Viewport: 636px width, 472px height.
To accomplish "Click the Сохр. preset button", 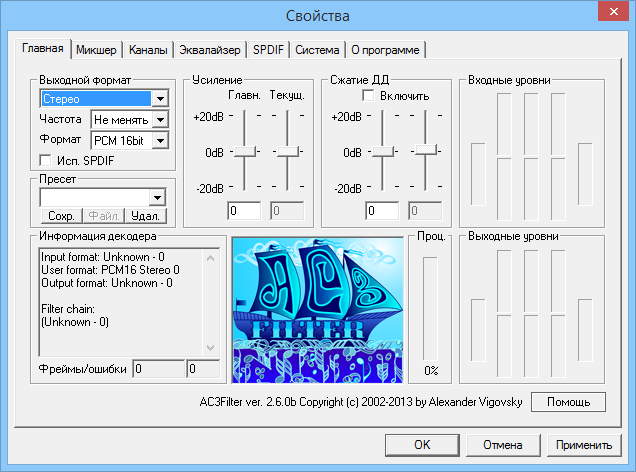I will point(61,216).
